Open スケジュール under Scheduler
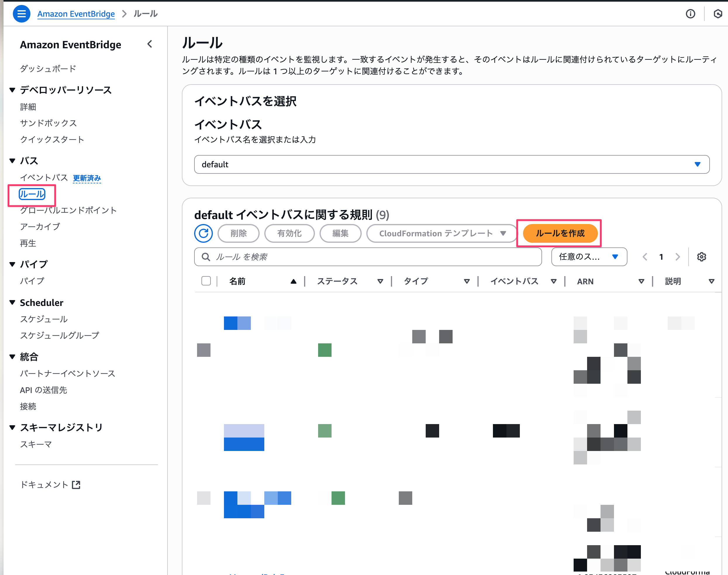Viewport: 728px width, 575px height. (44, 319)
